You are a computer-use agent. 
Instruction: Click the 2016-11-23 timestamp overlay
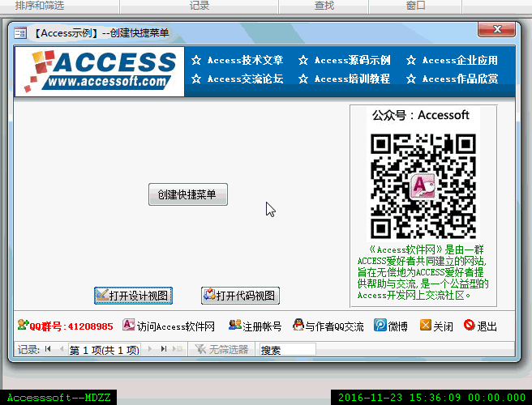(x=432, y=397)
